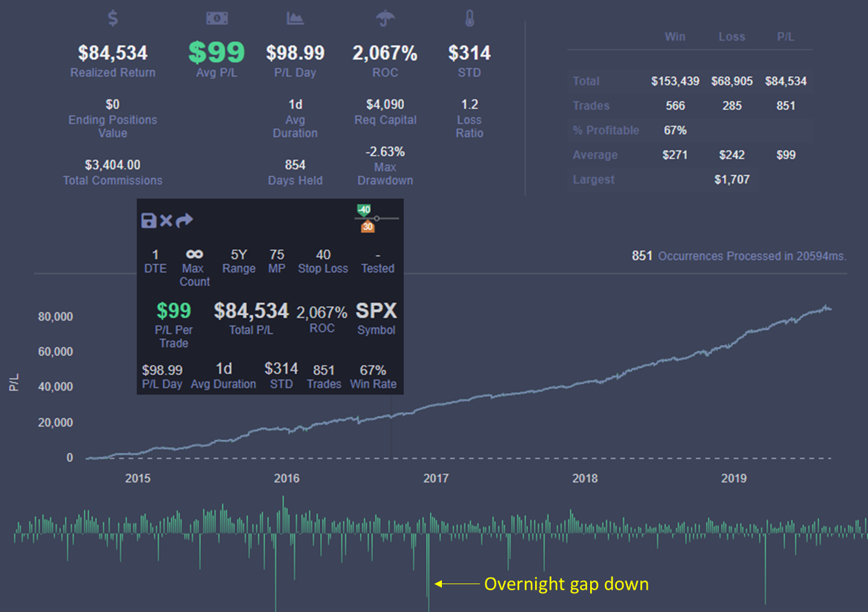This screenshot has width=868, height=612.
Task: Click the 67% Win Rate in card
Action: coord(372,370)
